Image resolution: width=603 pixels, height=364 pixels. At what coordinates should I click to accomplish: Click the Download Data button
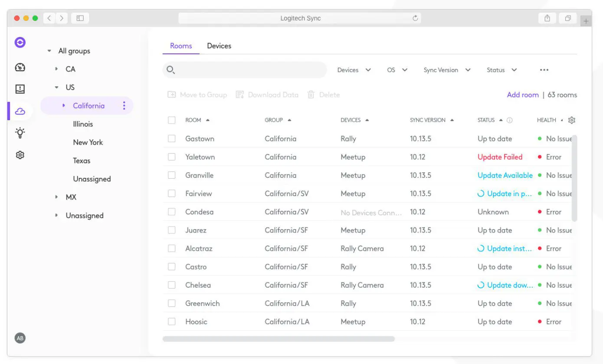(x=267, y=95)
